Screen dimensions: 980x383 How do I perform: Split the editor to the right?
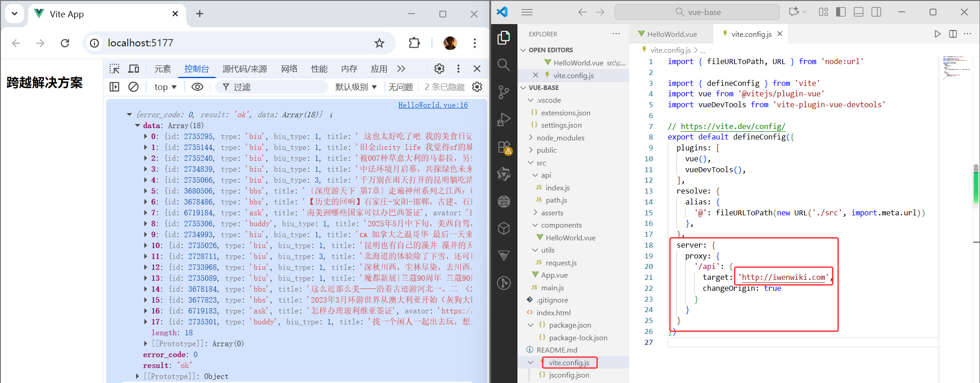pyautogui.click(x=953, y=34)
